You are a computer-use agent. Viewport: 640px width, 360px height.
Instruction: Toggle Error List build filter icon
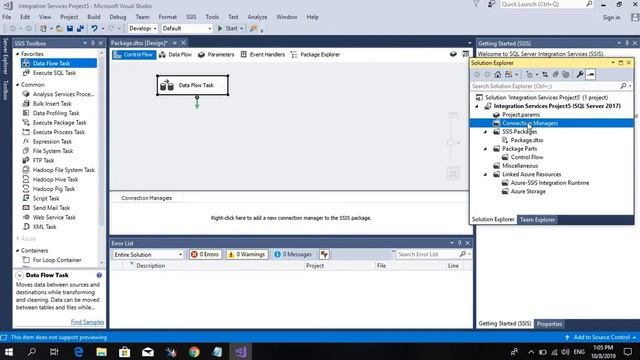(x=324, y=254)
